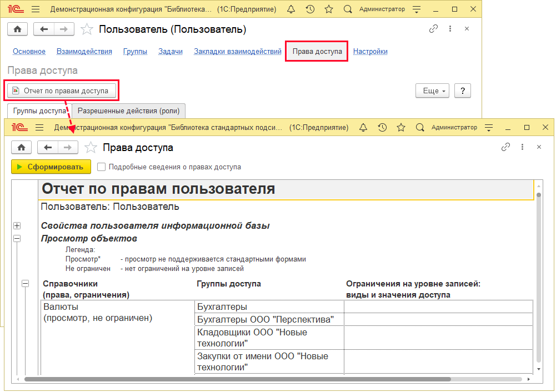Screen dimensions: 556x392
Task: Select Закупки от имени ООО cell
Action: [269, 362]
